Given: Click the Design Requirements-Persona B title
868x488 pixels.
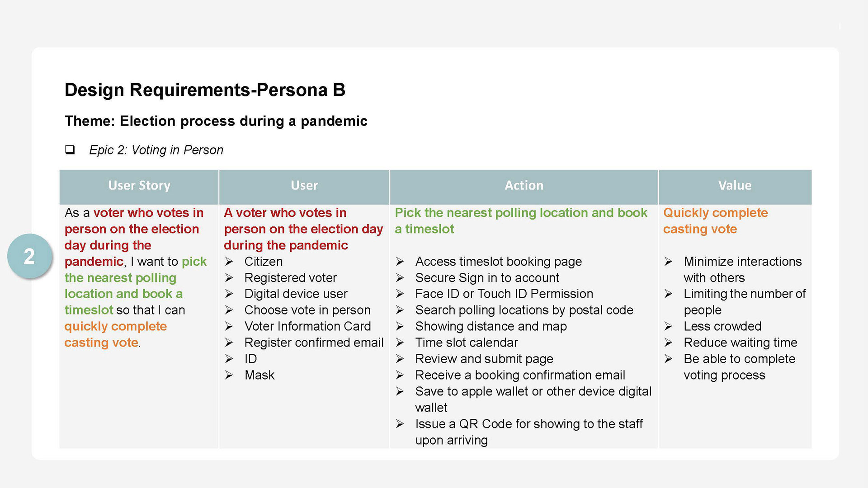Looking at the screenshot, I should [205, 90].
